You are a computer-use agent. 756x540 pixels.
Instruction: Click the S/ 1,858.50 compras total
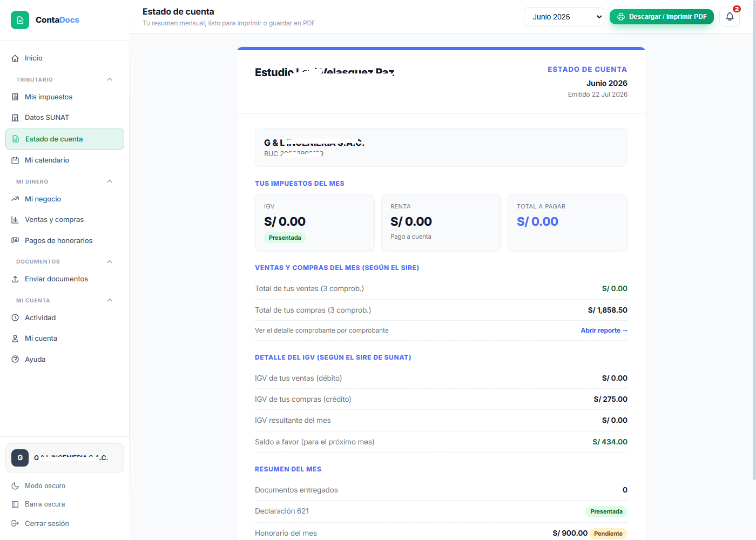click(607, 310)
